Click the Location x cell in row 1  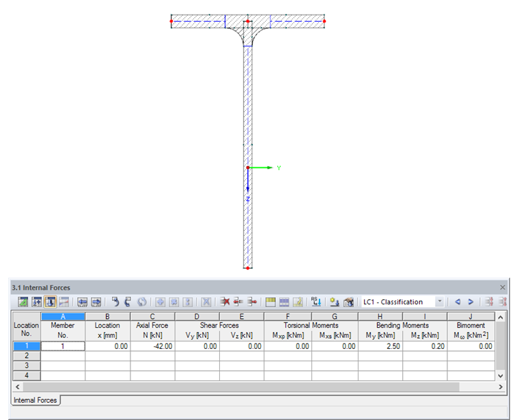tap(108, 346)
